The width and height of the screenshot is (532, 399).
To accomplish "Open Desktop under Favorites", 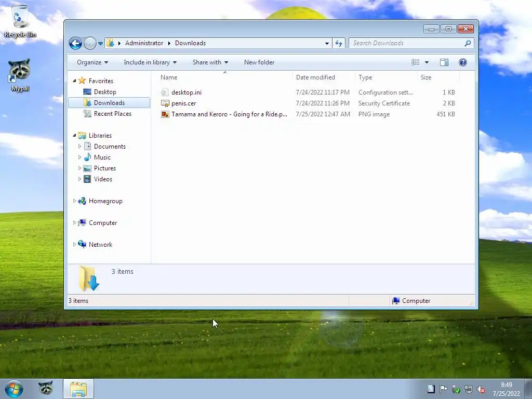I will tap(105, 92).
